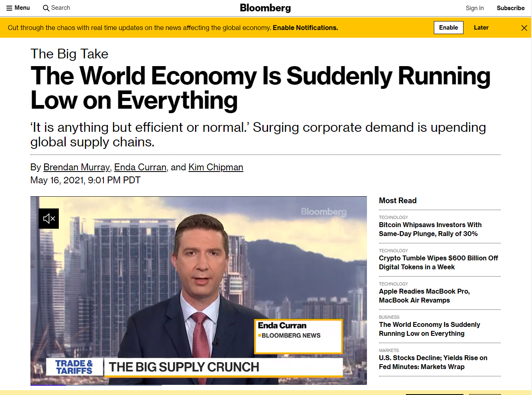Open the bold Enable Notifications link
This screenshot has height=395, width=532.
tap(305, 28)
